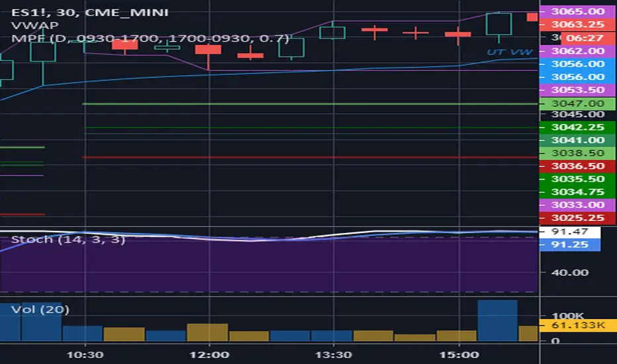The width and height of the screenshot is (617, 364).
Task: Select the MPF (D, 0930-1700) indicator legend
Action: (150, 38)
